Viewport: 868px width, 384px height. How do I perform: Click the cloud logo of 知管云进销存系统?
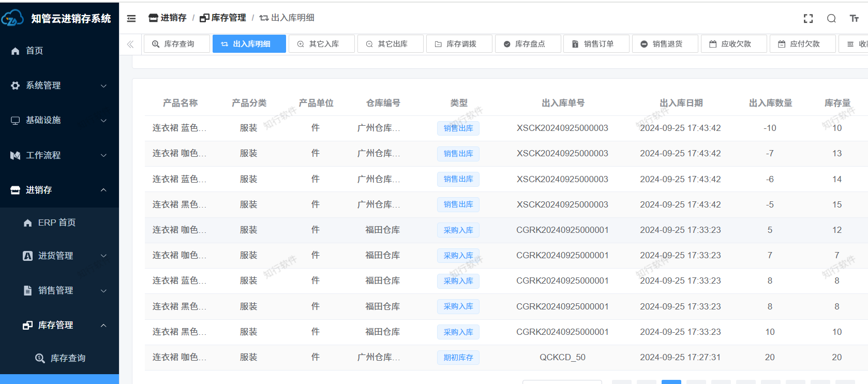coord(12,19)
